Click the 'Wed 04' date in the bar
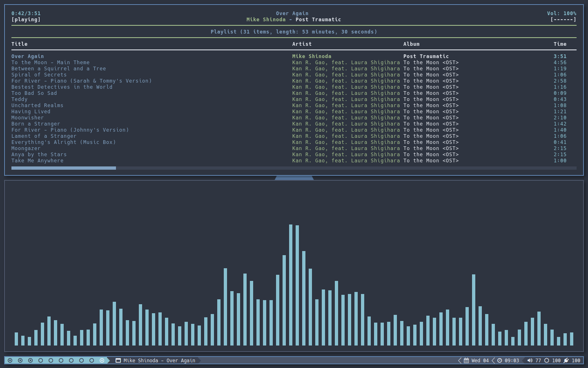The height and width of the screenshot is (368, 588). 480,361
